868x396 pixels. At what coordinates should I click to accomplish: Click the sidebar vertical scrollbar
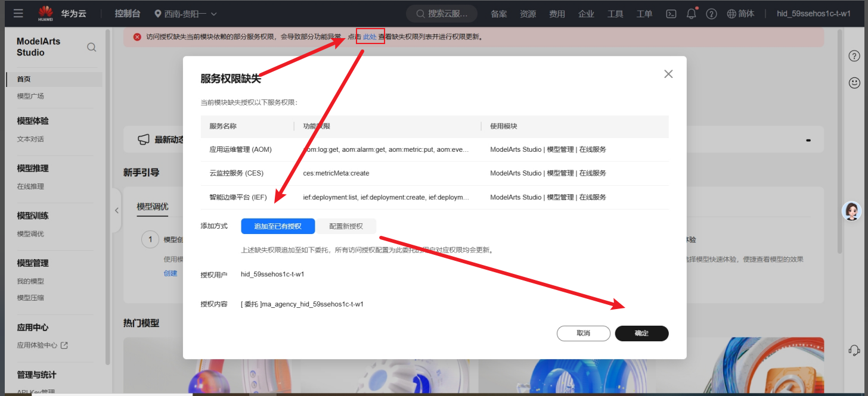tap(107, 197)
